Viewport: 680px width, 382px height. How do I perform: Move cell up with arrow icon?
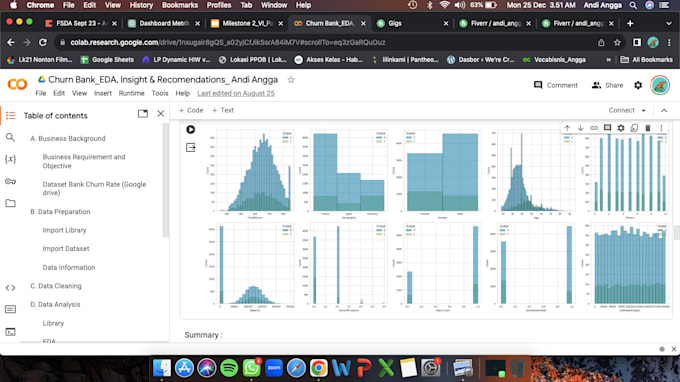tap(567, 128)
